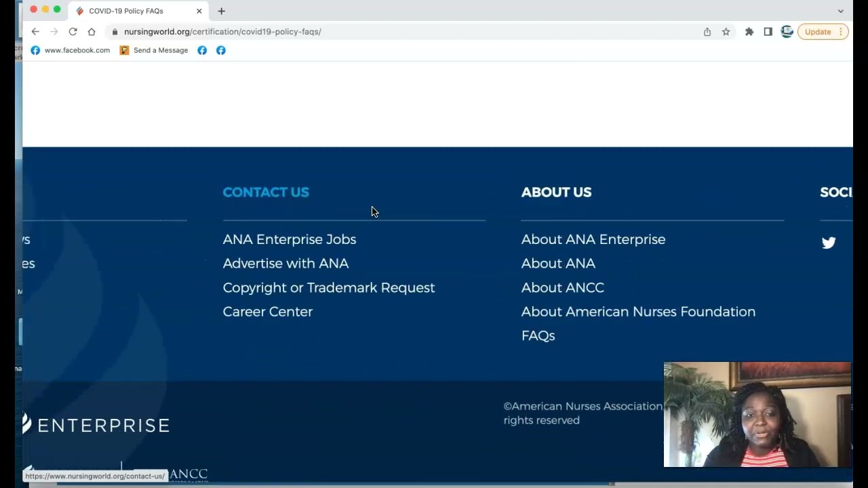Open the About ANCC link
The image size is (868, 488).
[x=563, y=287]
